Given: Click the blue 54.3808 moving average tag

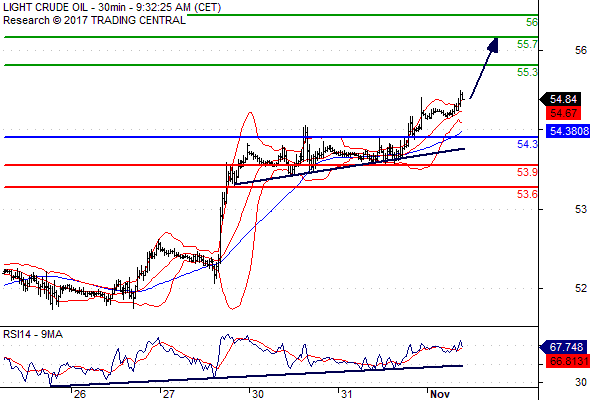Looking at the screenshot, I should point(568,131).
